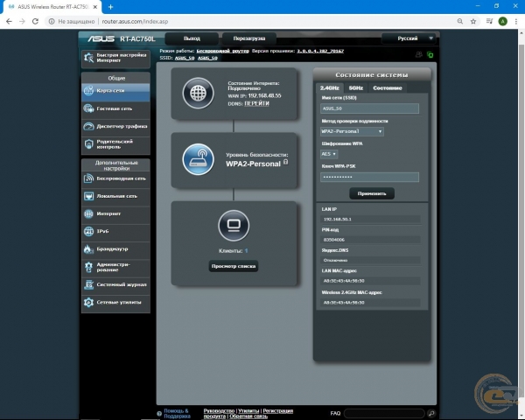Viewport: 525px width, 420px height.
Task: Open Брандмауэр settings
Action: (115, 248)
